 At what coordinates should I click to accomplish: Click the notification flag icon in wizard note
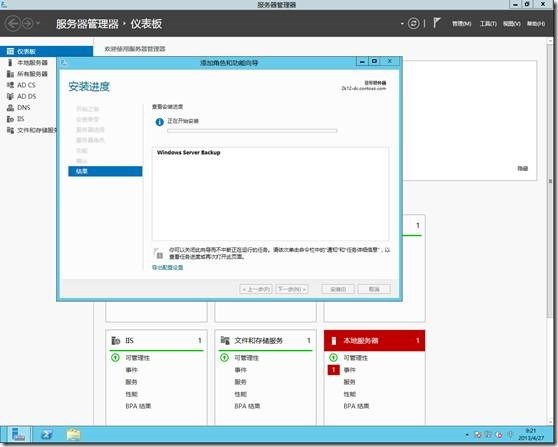(x=158, y=253)
